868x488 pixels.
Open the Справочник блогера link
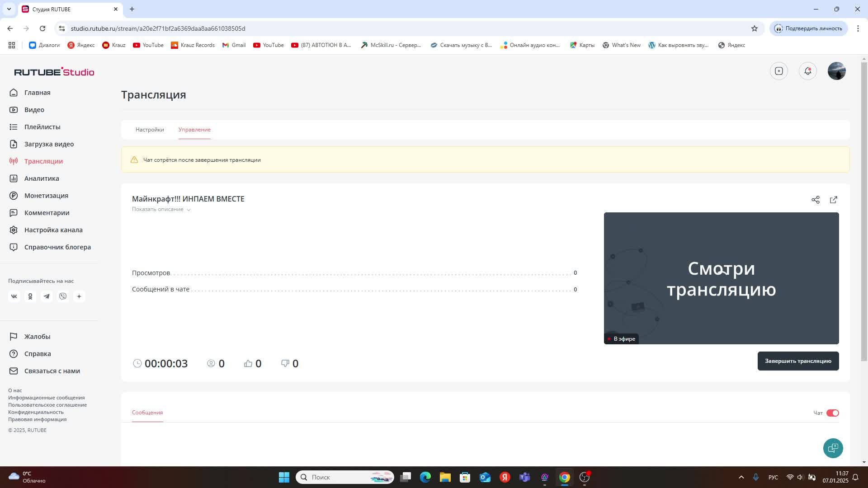[57, 247]
